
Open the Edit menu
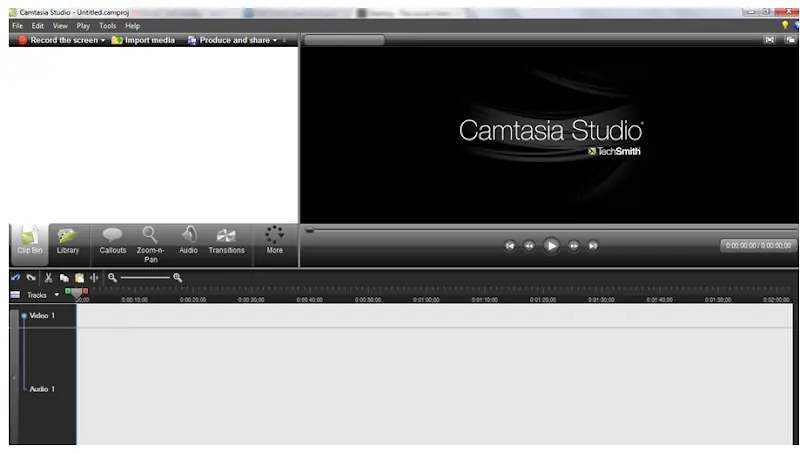[38, 26]
